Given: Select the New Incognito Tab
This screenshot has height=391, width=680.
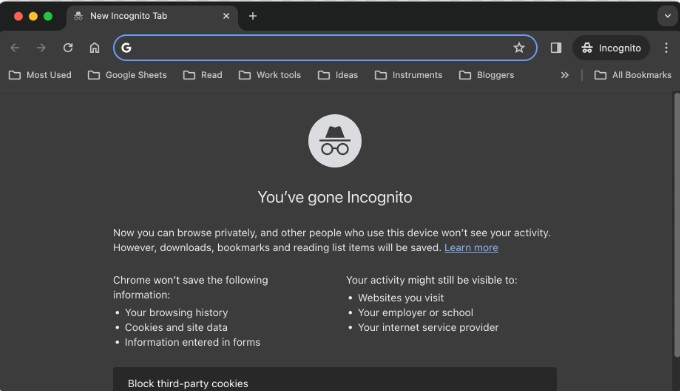Looking at the screenshot, I should pyautogui.click(x=152, y=16).
